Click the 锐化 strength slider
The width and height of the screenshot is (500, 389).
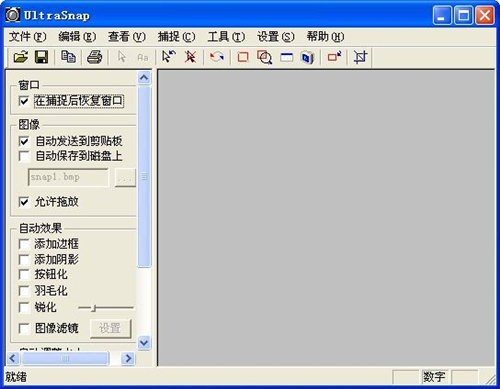(106, 308)
